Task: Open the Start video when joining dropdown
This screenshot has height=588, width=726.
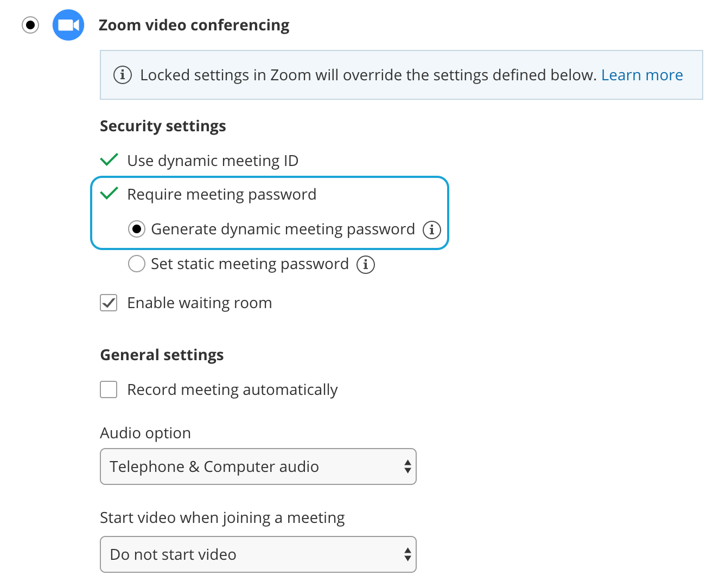Action: pyautogui.click(x=258, y=554)
